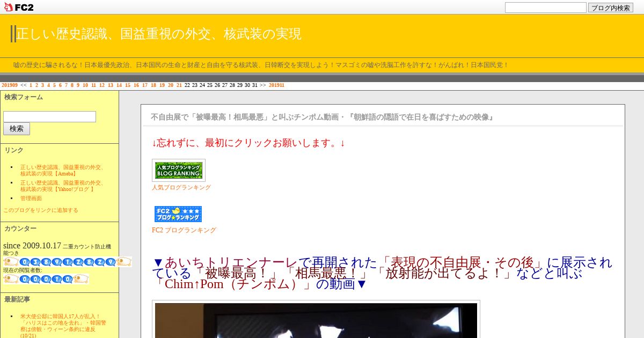Click the since 2009.10.17 counter text
The width and height of the screenshot is (644, 338).
(32, 246)
